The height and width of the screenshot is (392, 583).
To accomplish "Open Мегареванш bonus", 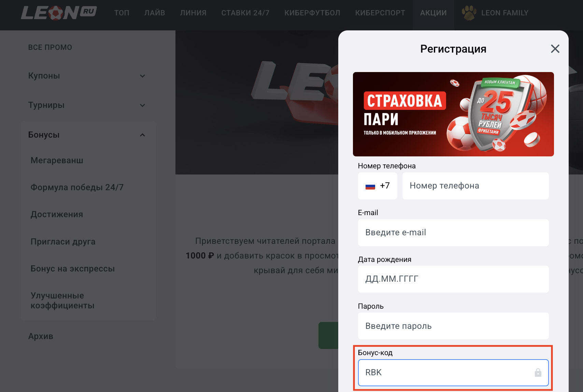I will [x=57, y=160].
